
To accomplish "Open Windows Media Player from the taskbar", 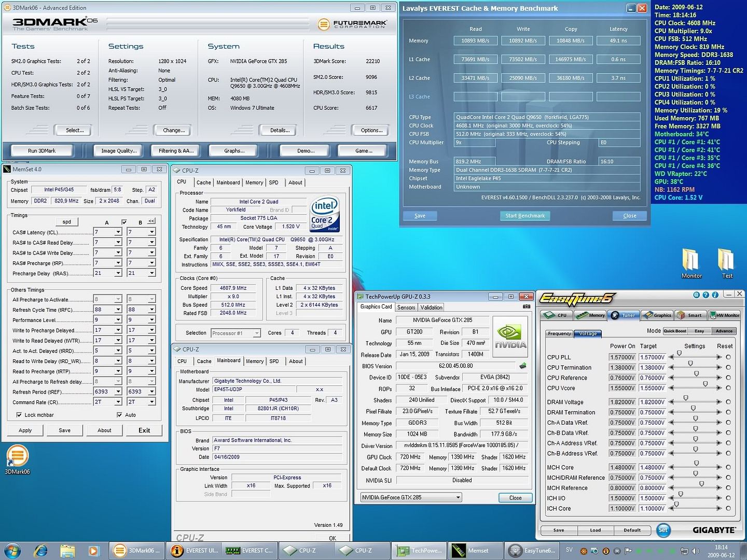I will click(x=93, y=551).
